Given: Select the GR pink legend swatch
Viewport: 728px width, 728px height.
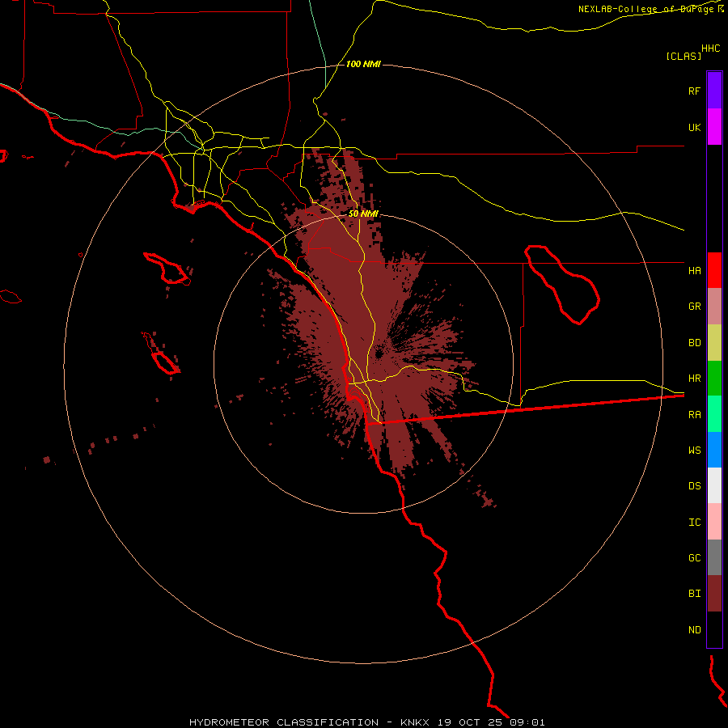Looking at the screenshot, I should pyautogui.click(x=714, y=307).
